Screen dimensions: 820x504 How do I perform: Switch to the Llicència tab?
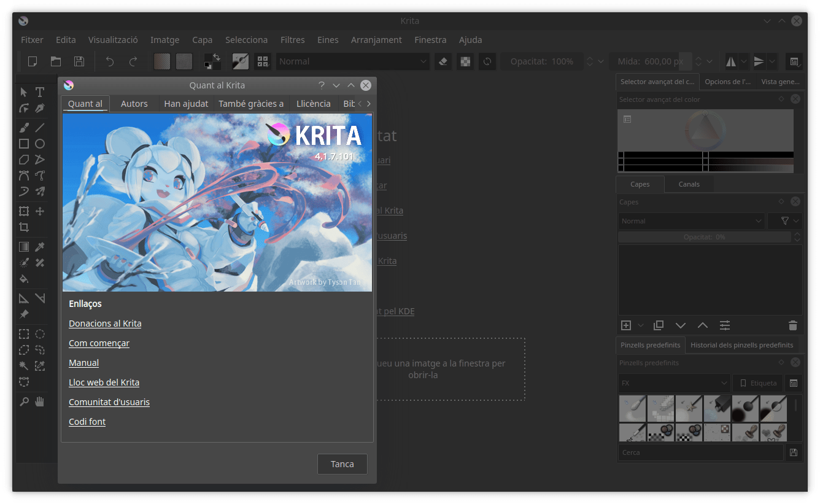314,104
